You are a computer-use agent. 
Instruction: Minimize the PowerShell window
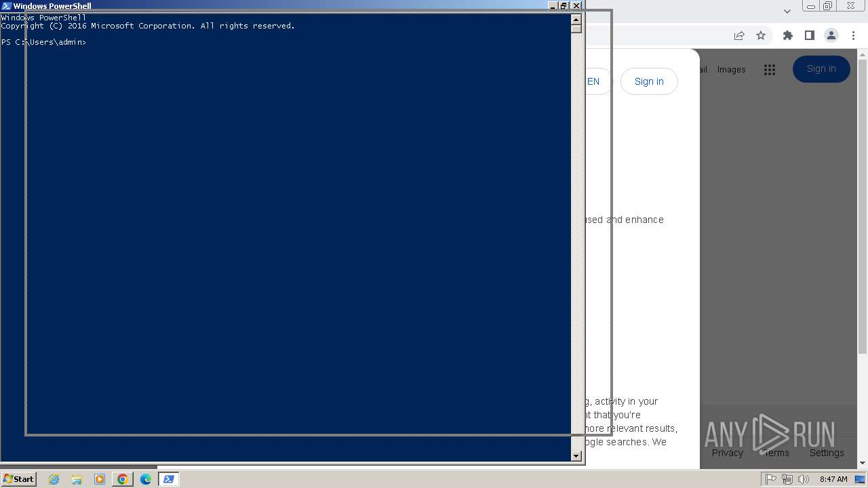[552, 5]
